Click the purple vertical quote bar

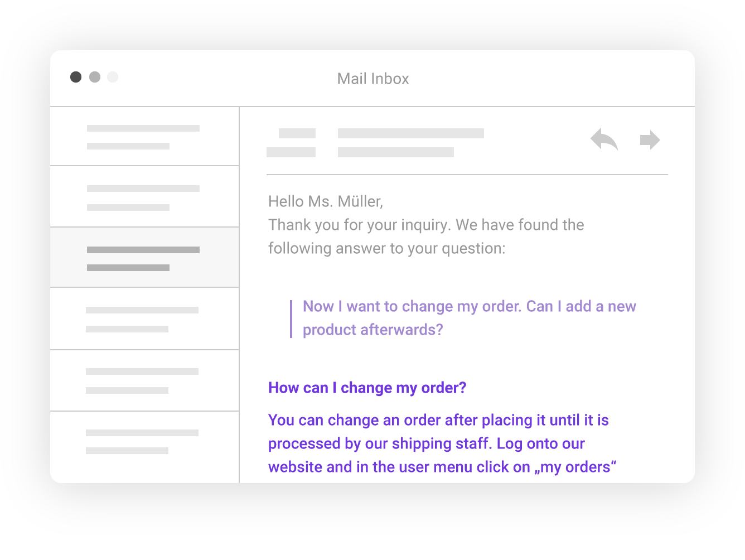point(291,319)
